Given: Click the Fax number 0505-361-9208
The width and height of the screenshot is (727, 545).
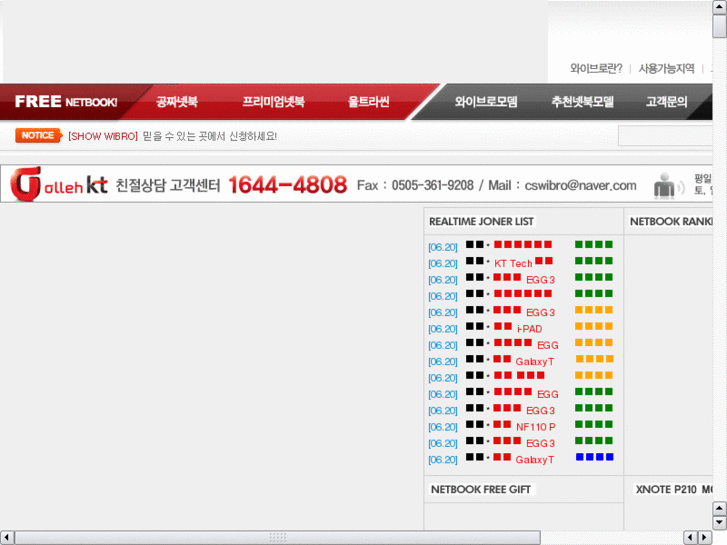Looking at the screenshot, I should click(433, 186).
